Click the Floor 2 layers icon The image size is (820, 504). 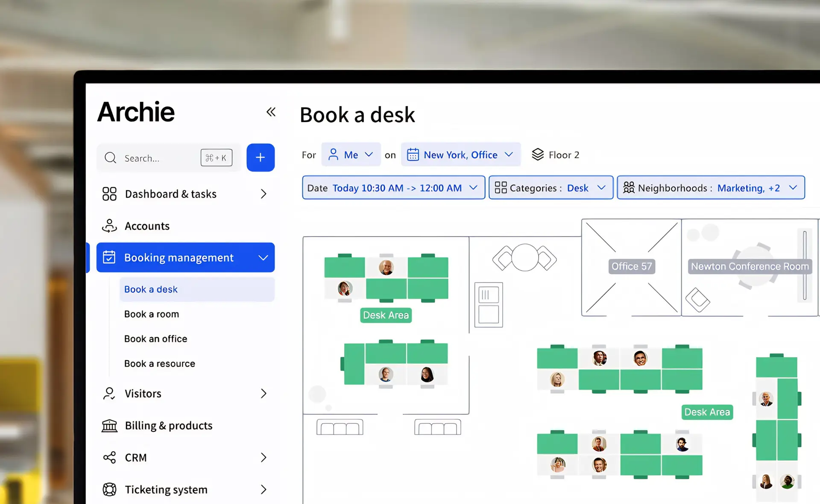tap(538, 154)
